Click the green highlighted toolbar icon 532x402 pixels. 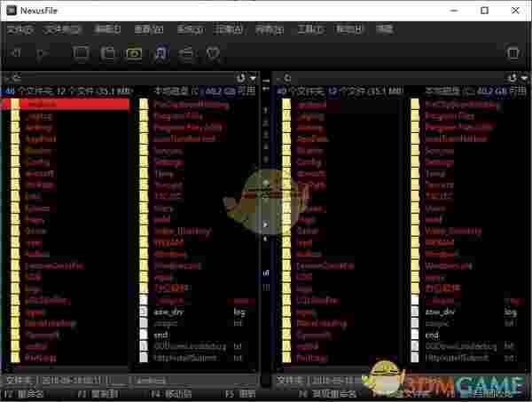pos(134,53)
